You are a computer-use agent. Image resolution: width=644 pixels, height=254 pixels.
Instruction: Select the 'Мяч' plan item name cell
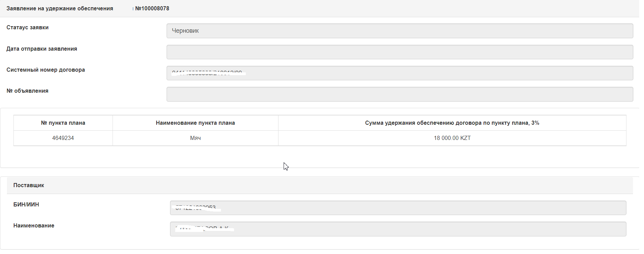pyautogui.click(x=195, y=138)
